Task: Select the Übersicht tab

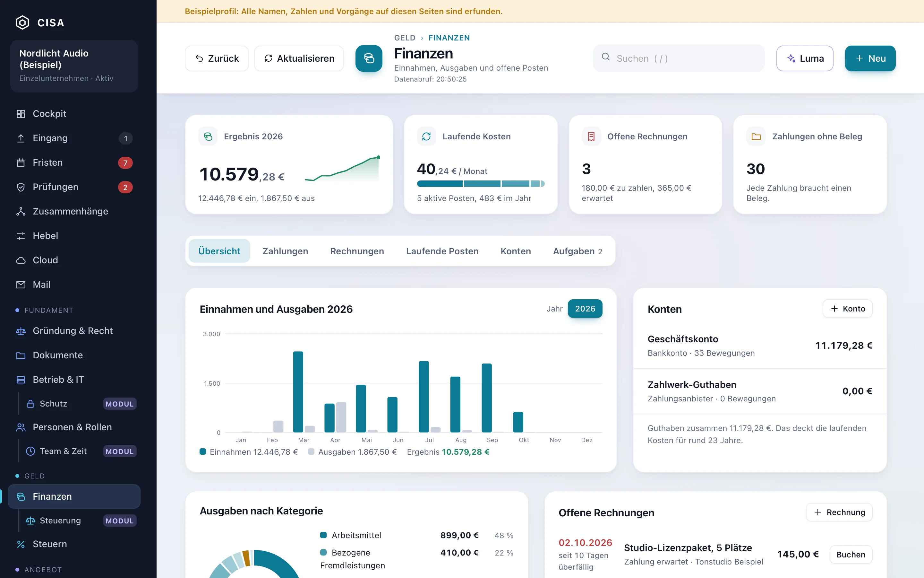Action: (x=219, y=251)
